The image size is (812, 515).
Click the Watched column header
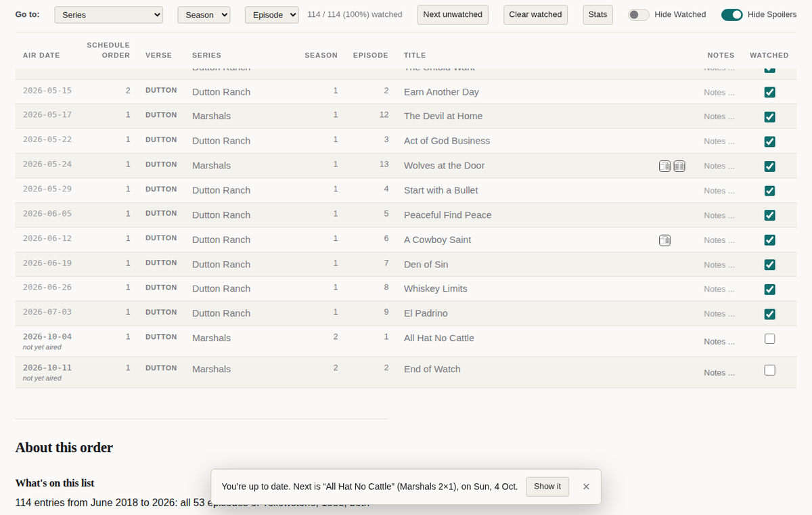[x=769, y=55]
